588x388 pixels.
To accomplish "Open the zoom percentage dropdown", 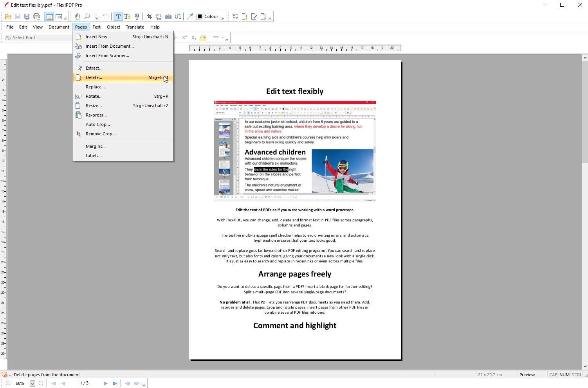I will click(32, 383).
